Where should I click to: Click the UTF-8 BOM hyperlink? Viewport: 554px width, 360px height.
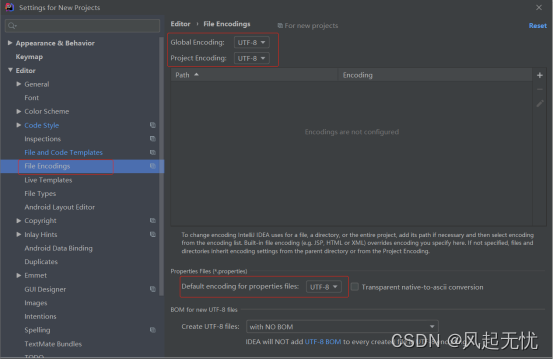(323, 342)
